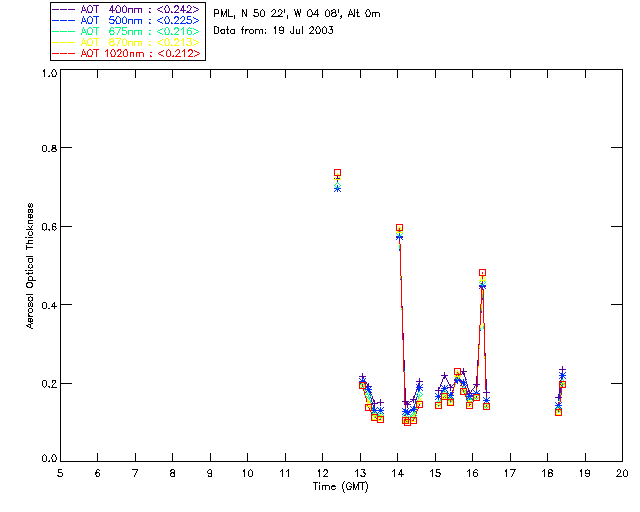Click the x-axis tick label 10
This screenshot has width=640, height=512.
coord(247,473)
